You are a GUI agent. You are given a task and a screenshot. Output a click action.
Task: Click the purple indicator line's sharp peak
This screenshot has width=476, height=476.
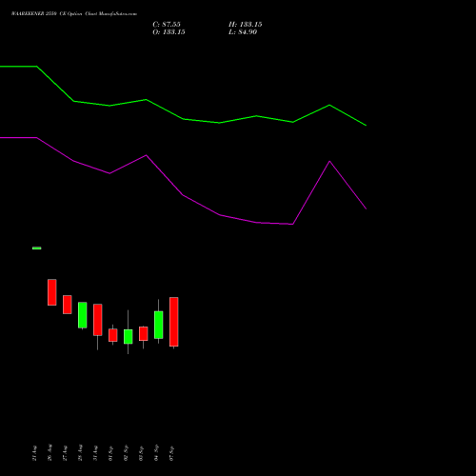[329, 162]
